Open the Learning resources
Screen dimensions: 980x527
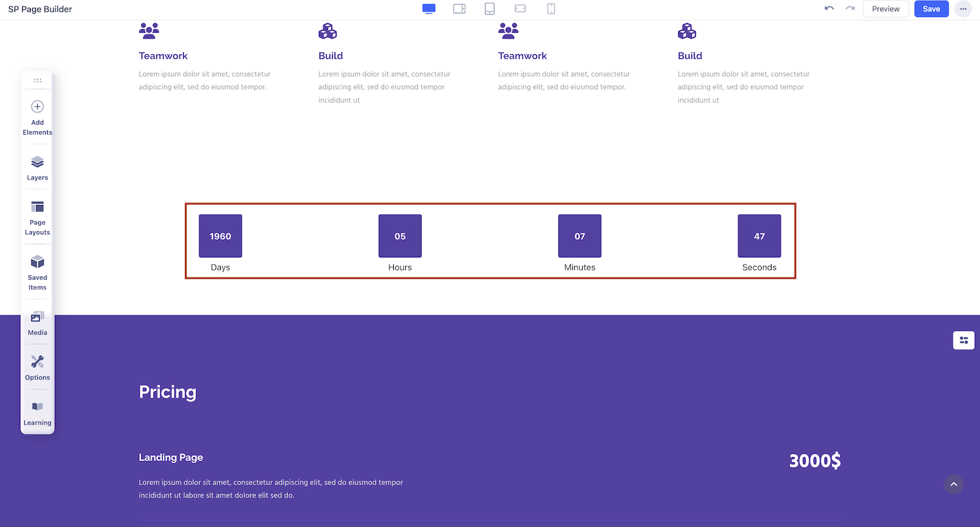[x=37, y=413]
